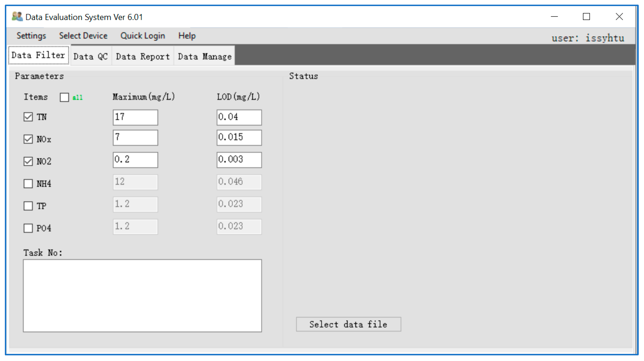Go to the Data Manage tab

click(205, 56)
